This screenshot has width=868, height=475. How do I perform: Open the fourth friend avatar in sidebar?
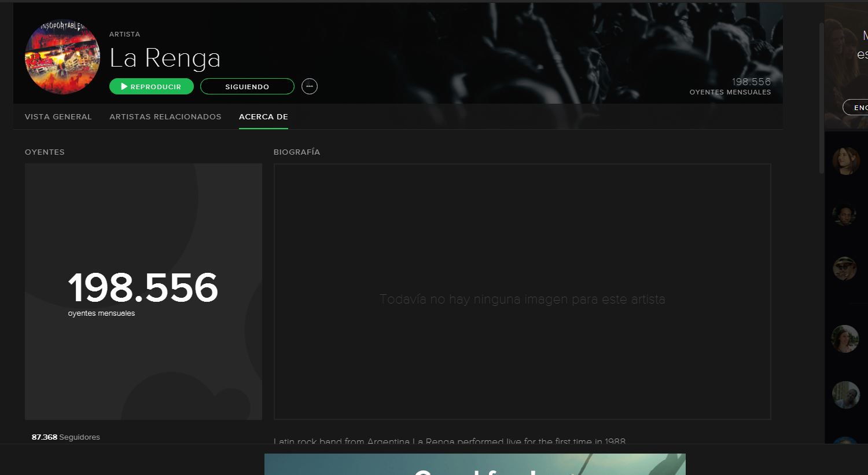[x=845, y=339]
